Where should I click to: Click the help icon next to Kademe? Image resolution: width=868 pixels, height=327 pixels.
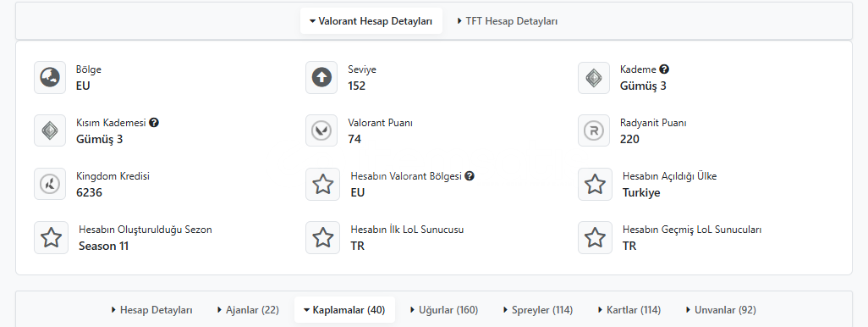tap(664, 69)
